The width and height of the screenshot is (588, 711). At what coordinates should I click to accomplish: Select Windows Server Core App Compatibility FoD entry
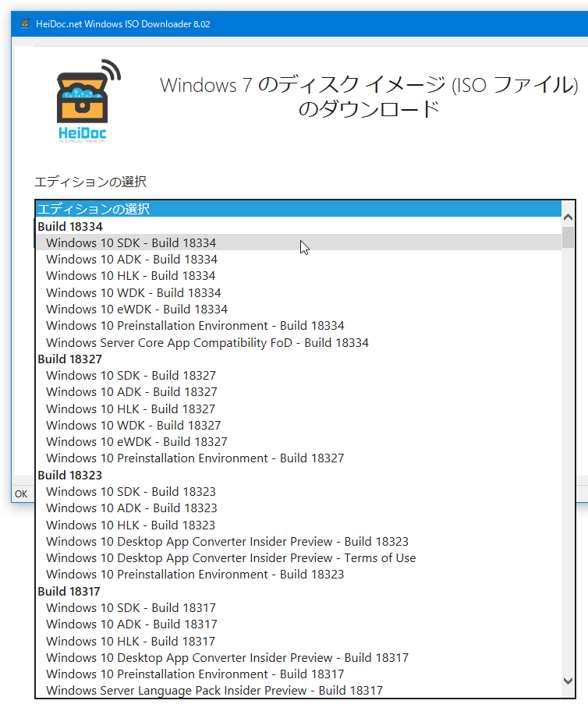tap(299, 342)
